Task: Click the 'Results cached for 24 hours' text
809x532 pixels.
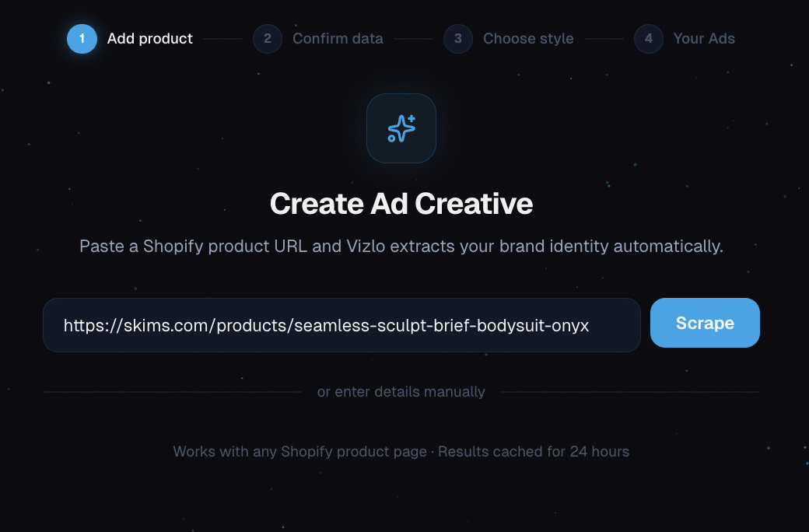Action: [x=534, y=452]
